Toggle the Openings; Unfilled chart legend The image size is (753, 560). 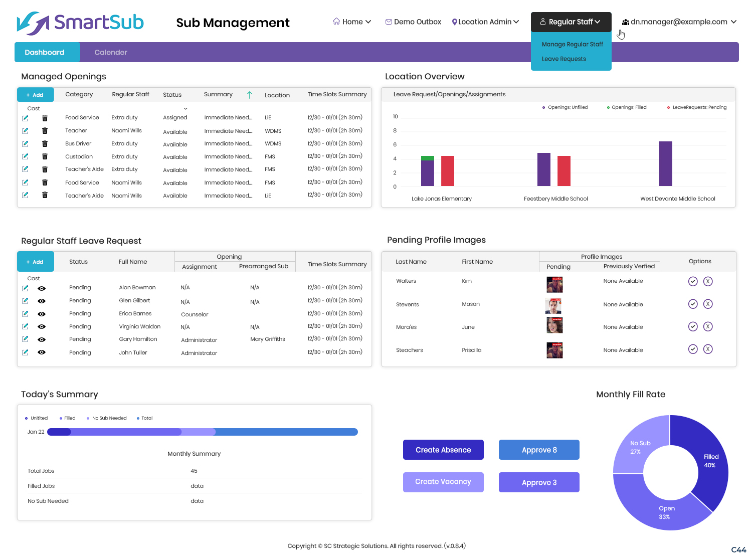565,107
